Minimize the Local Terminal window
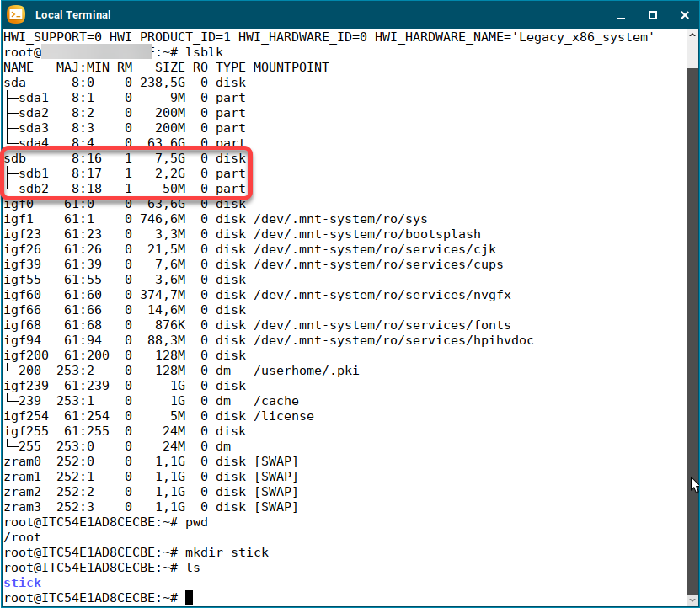Screen dimensions: 700x608 coord(621,15)
